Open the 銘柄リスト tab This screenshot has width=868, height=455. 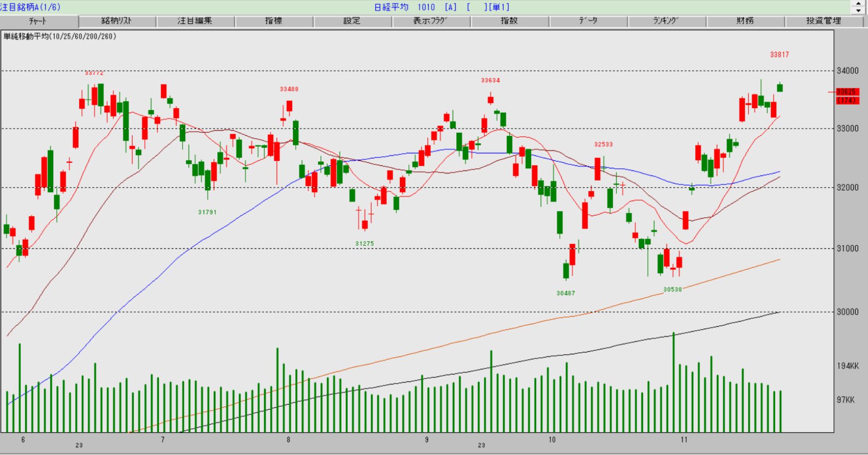point(118,21)
